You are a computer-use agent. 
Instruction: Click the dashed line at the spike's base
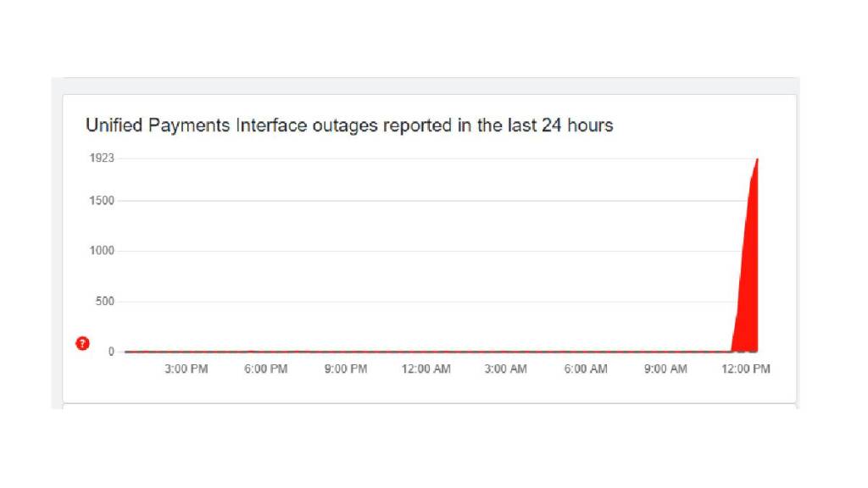coord(744,351)
